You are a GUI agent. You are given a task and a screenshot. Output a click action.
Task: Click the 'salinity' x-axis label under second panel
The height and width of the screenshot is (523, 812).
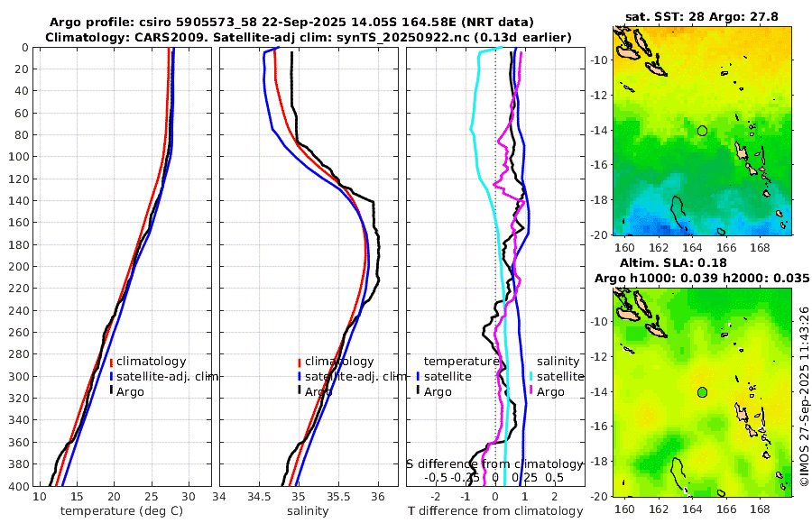click(308, 511)
